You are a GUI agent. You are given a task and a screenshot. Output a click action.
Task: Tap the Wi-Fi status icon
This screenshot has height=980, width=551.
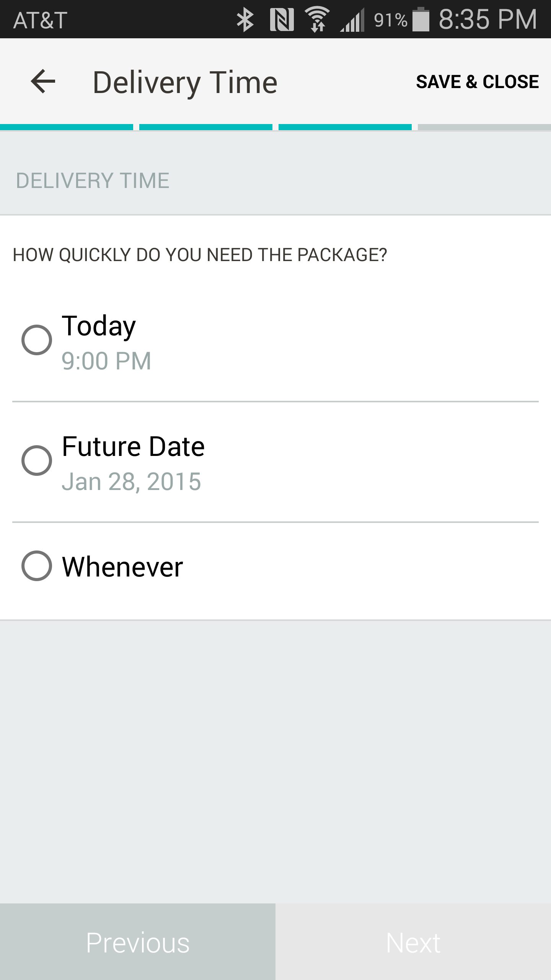tap(317, 20)
